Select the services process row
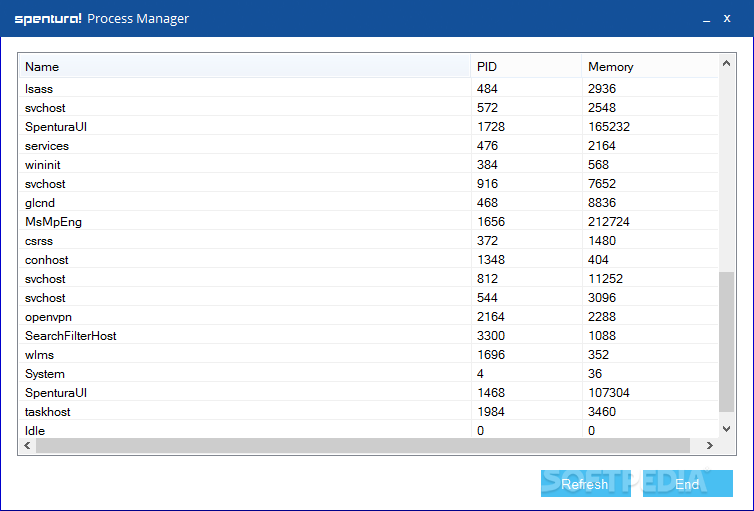 [369, 146]
